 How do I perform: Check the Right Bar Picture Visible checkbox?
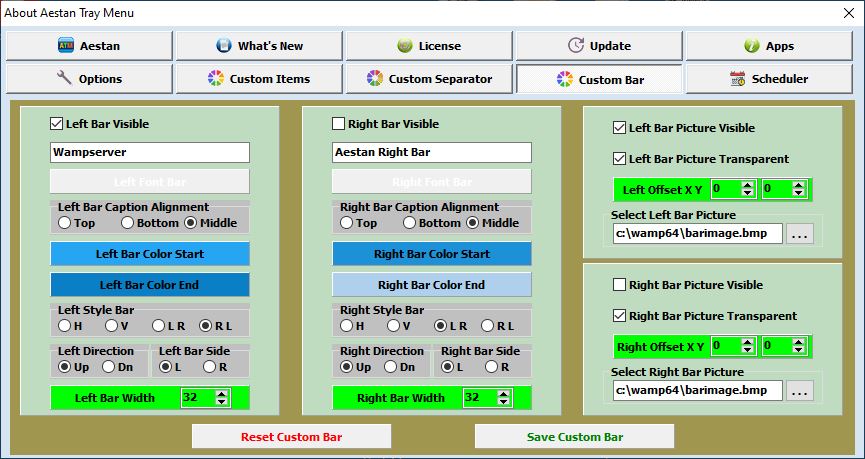(620, 285)
